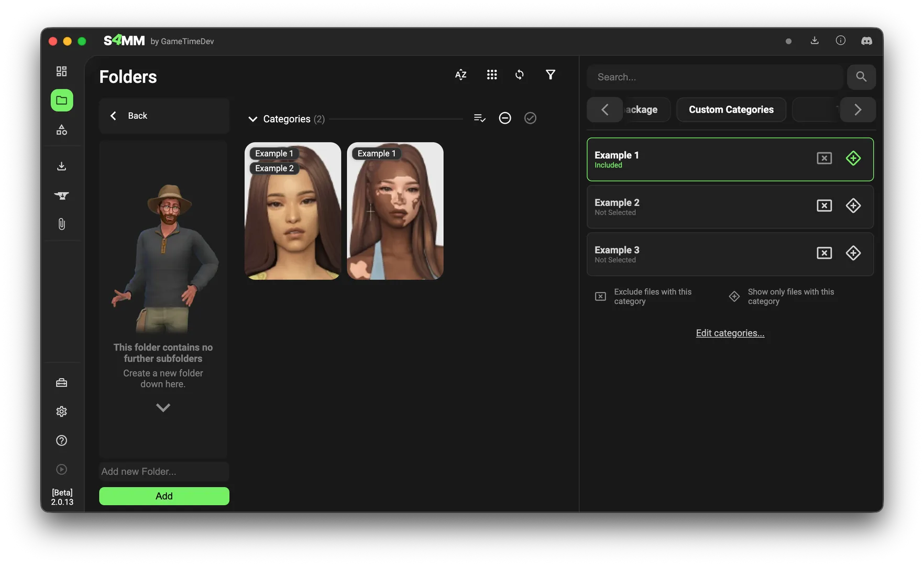Viewport: 924px width, 566px height.
Task: Click the status dot in title bar
Action: [788, 41]
